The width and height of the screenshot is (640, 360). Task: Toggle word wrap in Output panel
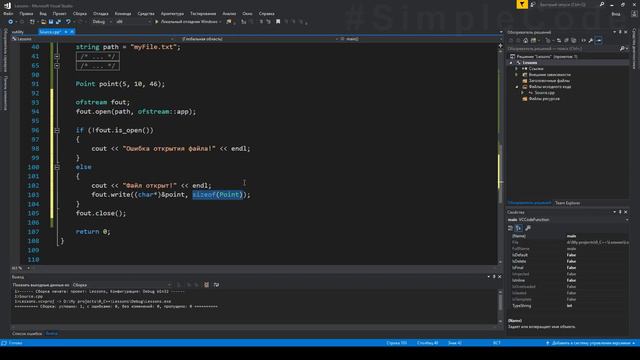pyautogui.click(x=216, y=285)
